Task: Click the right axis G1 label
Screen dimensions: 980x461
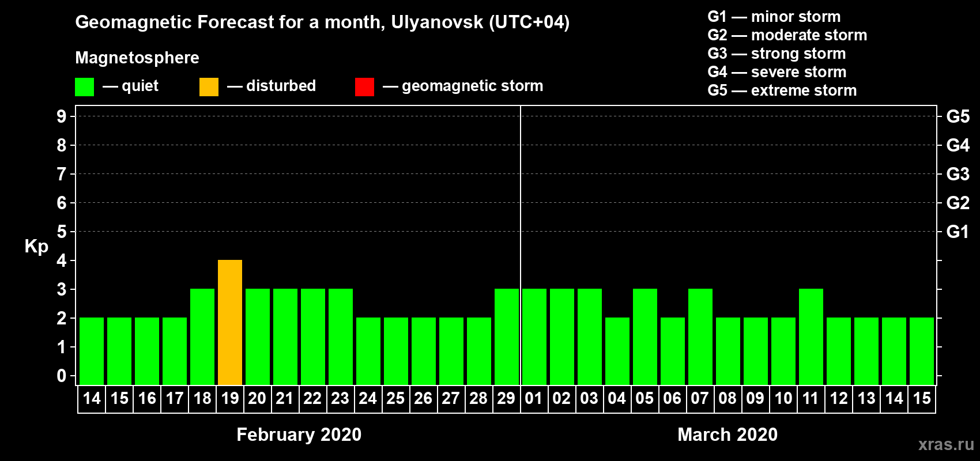Action: pyautogui.click(x=958, y=232)
